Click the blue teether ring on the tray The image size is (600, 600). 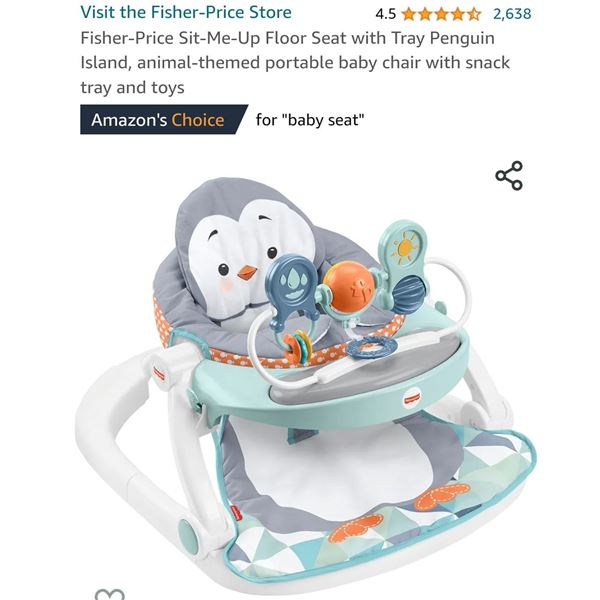[x=371, y=347]
